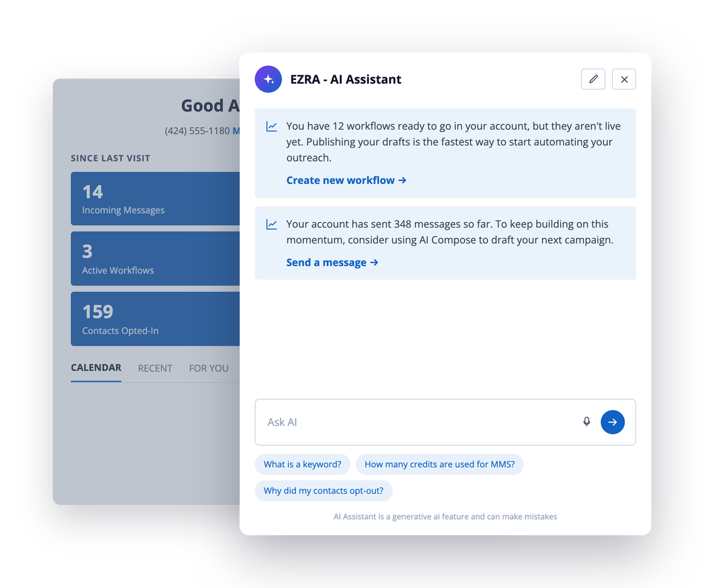Choose 'How many credits are used for MMS?'

439,464
